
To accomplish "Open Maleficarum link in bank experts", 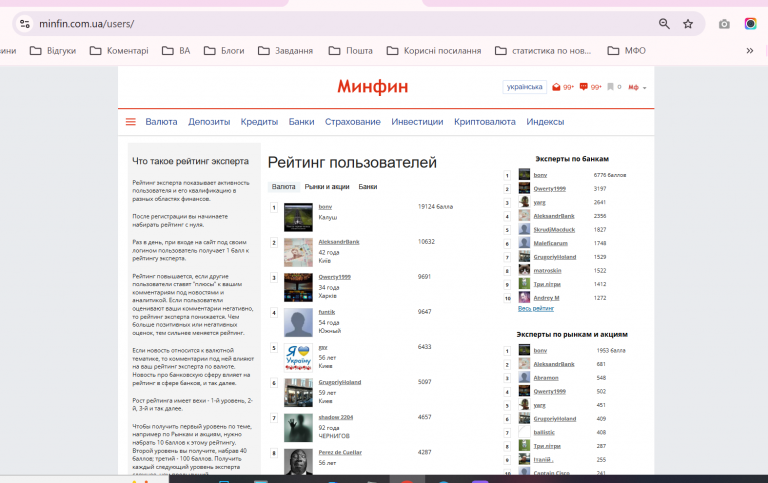I will 551,243.
